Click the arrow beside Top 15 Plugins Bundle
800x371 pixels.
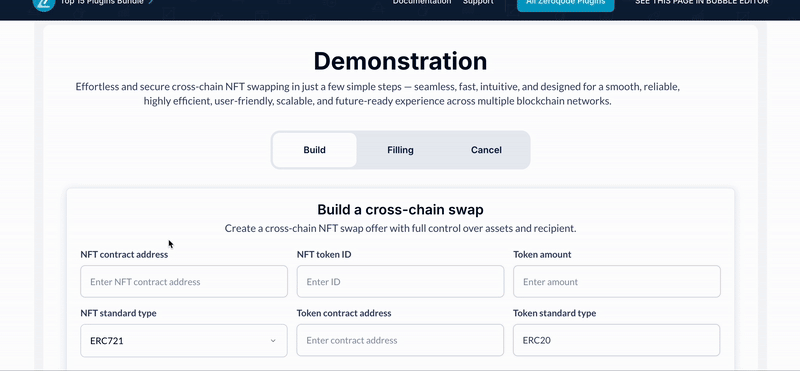tap(151, 2)
